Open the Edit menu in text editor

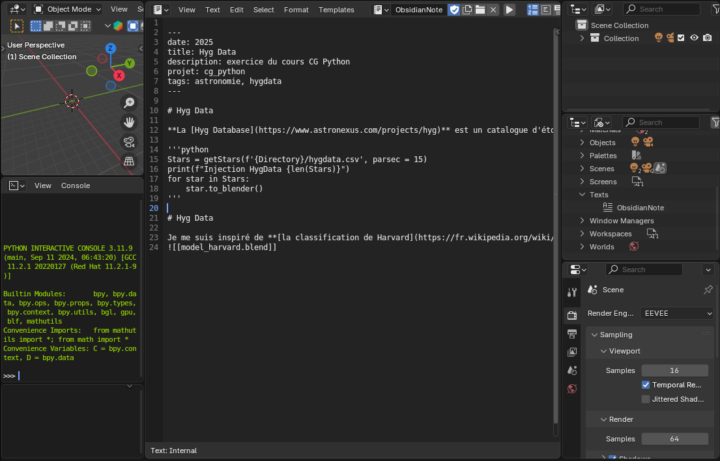click(x=236, y=10)
